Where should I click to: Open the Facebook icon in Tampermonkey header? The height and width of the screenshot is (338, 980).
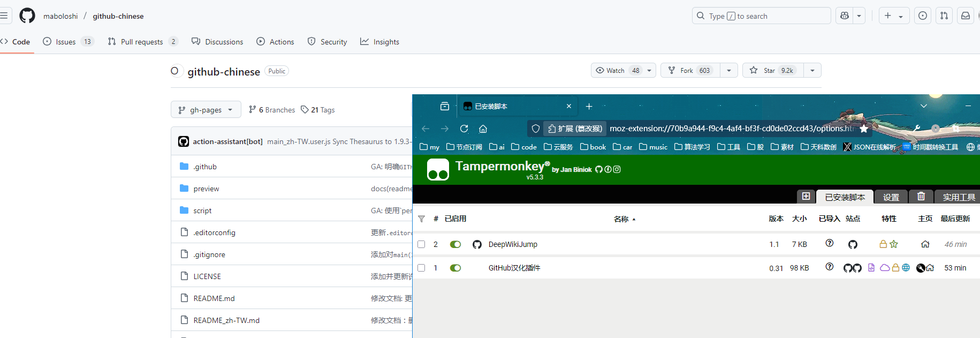point(608,169)
